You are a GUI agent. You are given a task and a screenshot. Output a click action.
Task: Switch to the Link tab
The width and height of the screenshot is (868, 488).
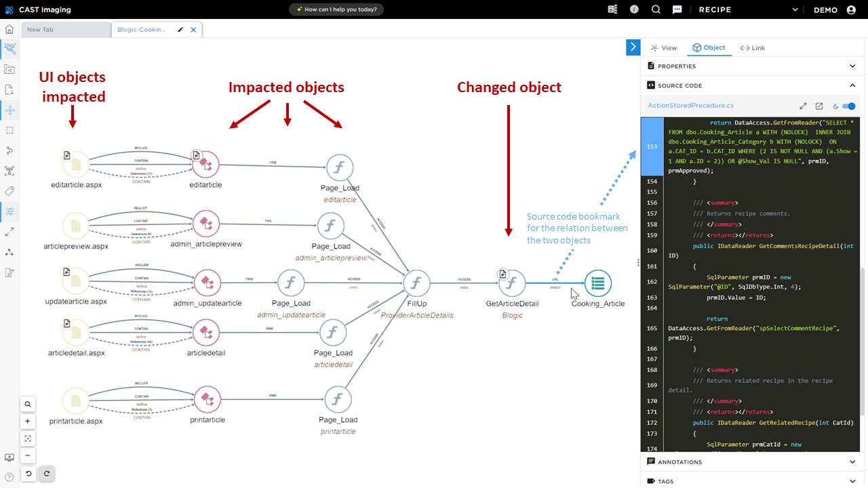[x=753, y=47]
